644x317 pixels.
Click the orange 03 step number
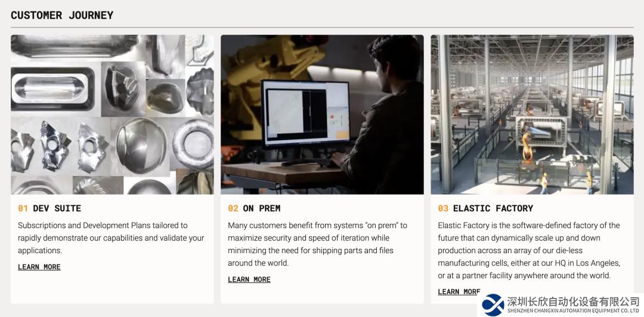pyautogui.click(x=443, y=208)
